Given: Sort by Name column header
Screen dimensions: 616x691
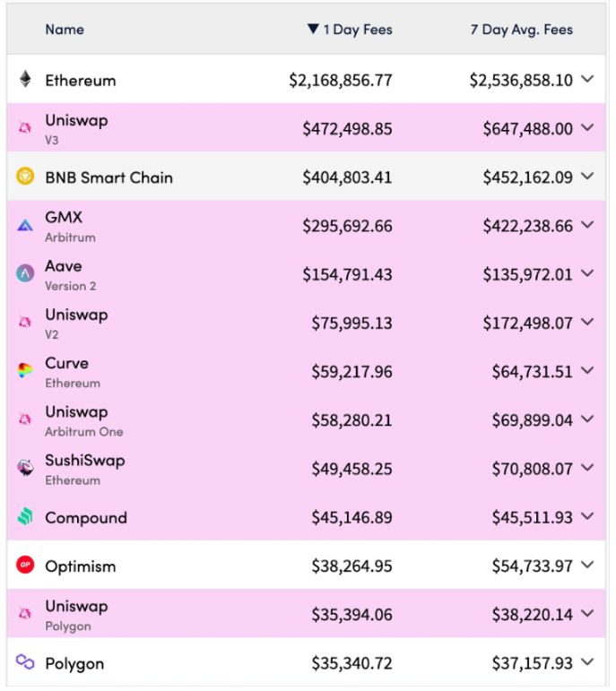Looking at the screenshot, I should coord(65,30).
